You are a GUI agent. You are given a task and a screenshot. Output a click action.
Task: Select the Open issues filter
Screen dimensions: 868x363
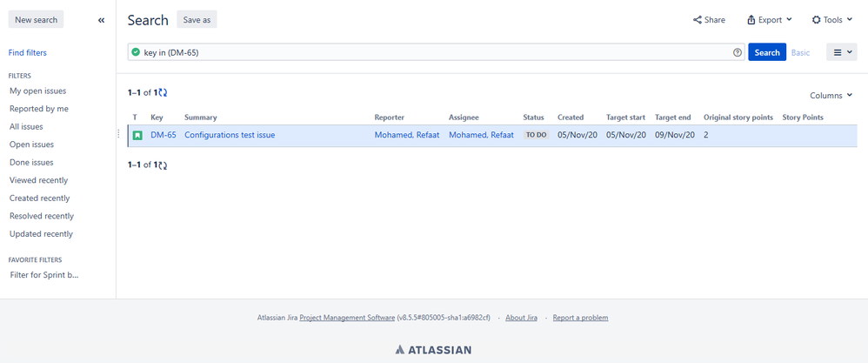tap(31, 145)
